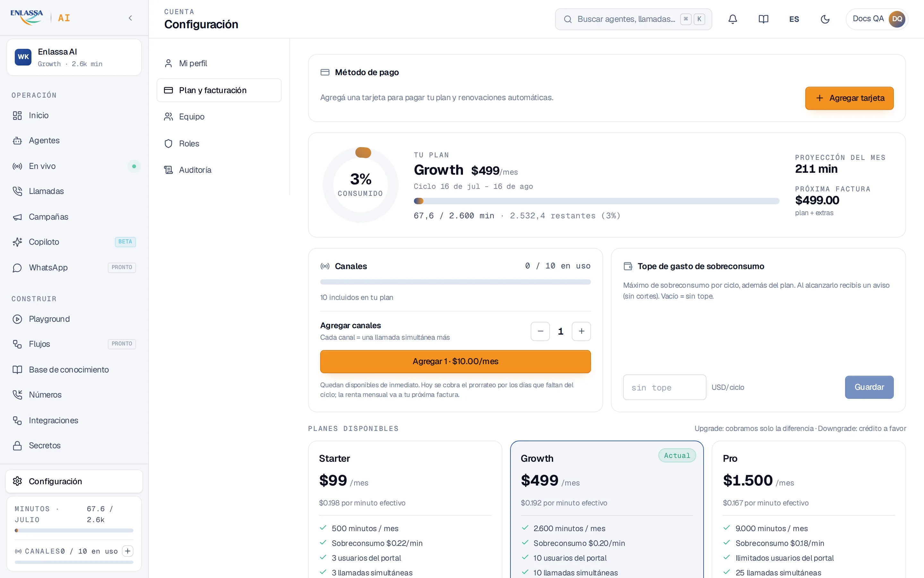The image size is (924, 578).
Task: Toggle dark mode moon icon
Action: pyautogui.click(x=825, y=19)
